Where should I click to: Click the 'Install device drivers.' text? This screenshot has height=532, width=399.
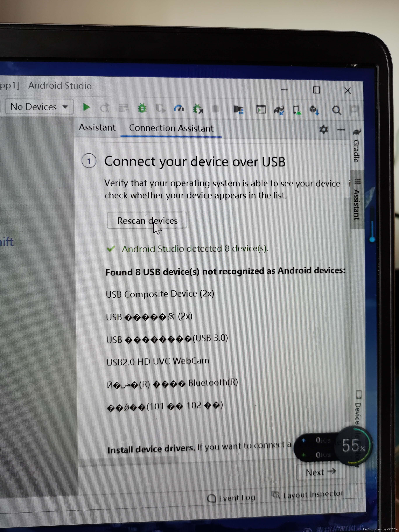tap(151, 449)
